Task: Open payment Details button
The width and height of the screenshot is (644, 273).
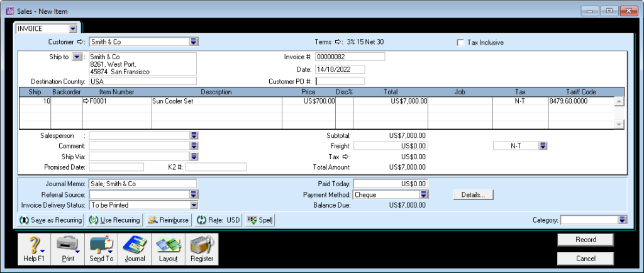Action: (x=473, y=195)
